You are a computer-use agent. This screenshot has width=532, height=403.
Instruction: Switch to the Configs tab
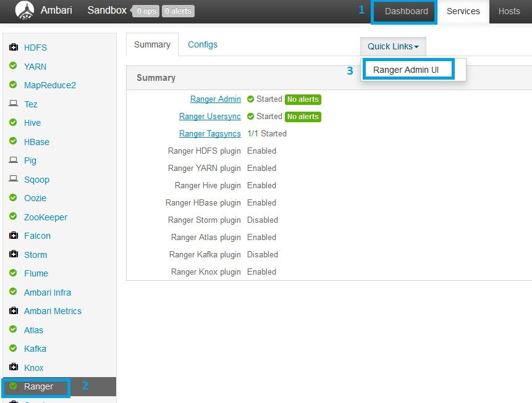click(x=203, y=44)
